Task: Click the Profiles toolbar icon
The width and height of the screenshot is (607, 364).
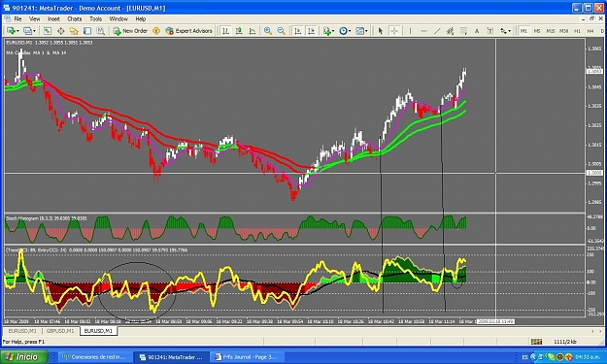Action: tap(27, 31)
